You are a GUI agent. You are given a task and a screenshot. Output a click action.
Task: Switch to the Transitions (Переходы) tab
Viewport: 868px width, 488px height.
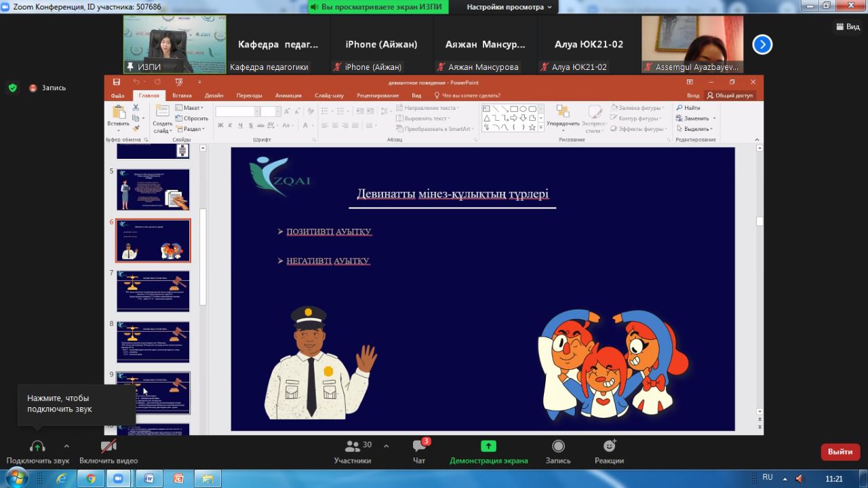tap(250, 96)
